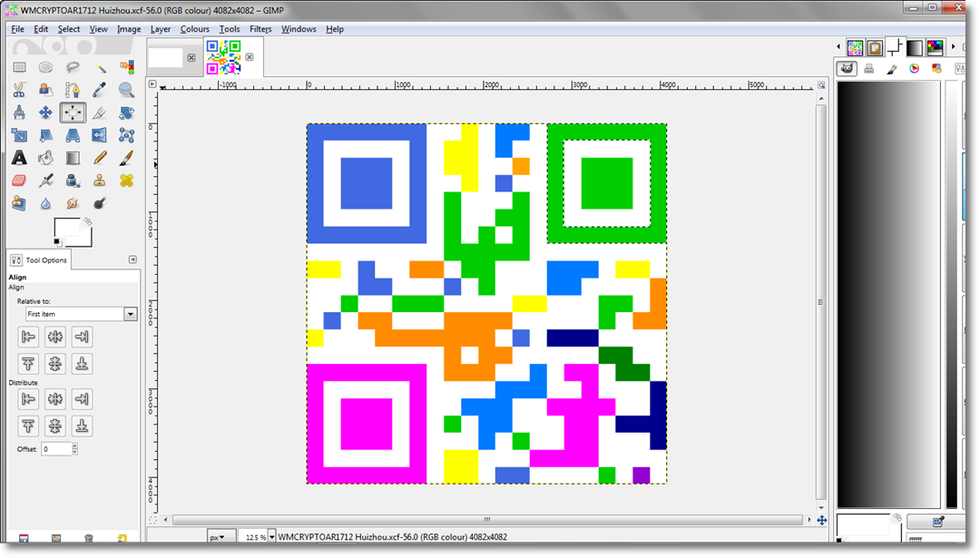The height and width of the screenshot is (558, 980).
Task: Select the Heal tool
Action: (126, 181)
